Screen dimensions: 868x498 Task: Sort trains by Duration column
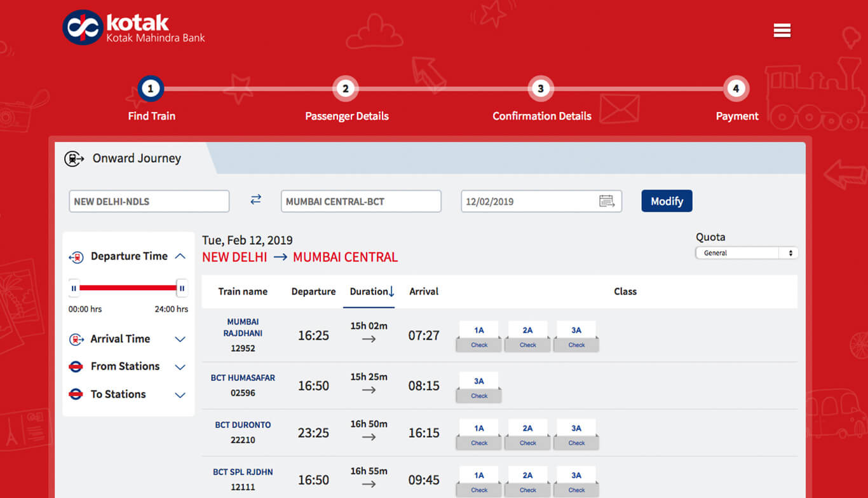point(372,291)
